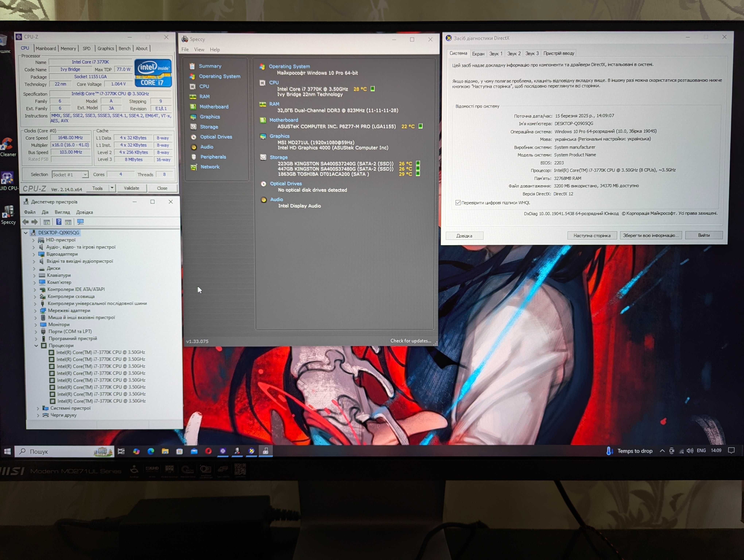This screenshot has height=560, width=744.
Task: Open File Explorer from the taskbar
Action: click(x=165, y=451)
